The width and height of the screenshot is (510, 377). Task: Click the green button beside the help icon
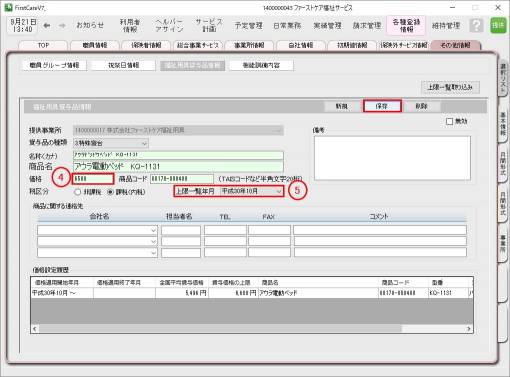click(x=498, y=25)
